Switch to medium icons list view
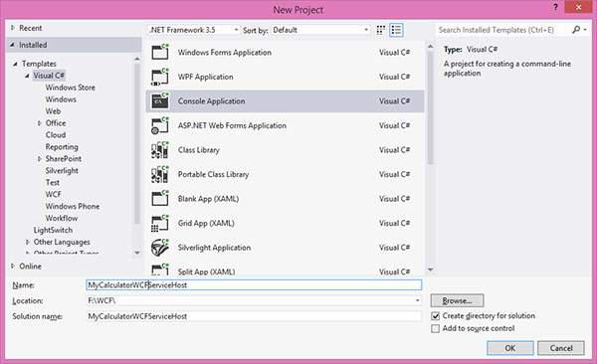 [x=396, y=30]
